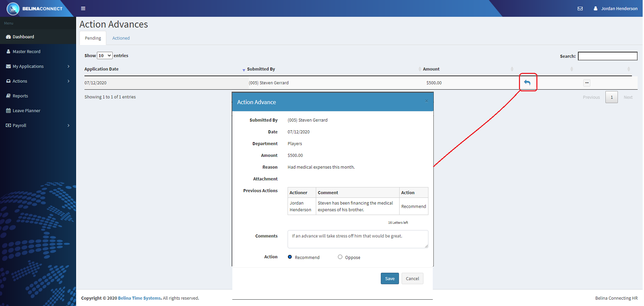Expand Actions submenu chevron
Image resolution: width=644 pixels, height=306 pixels.
click(x=69, y=81)
